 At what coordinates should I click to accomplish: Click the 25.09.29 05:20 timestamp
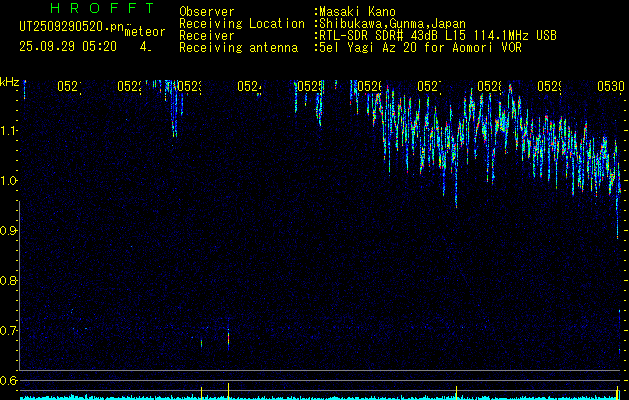coord(68,46)
